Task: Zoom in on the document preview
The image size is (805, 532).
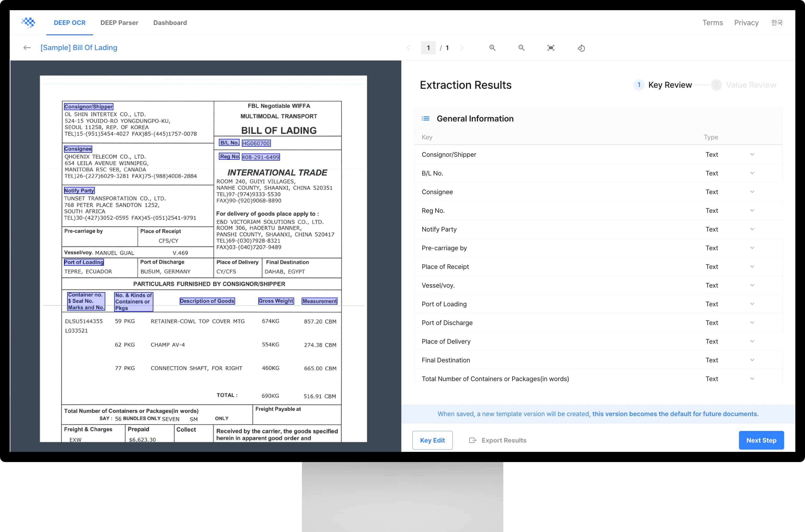Action: (493, 48)
